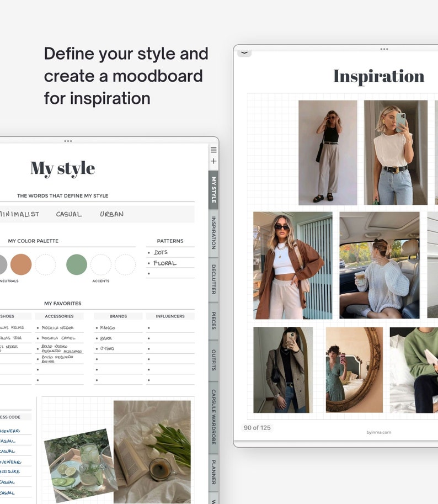Image resolution: width=438 pixels, height=504 pixels.
Task: Select the empty dotted circle right of the green swatch
Action: [x=101, y=264]
